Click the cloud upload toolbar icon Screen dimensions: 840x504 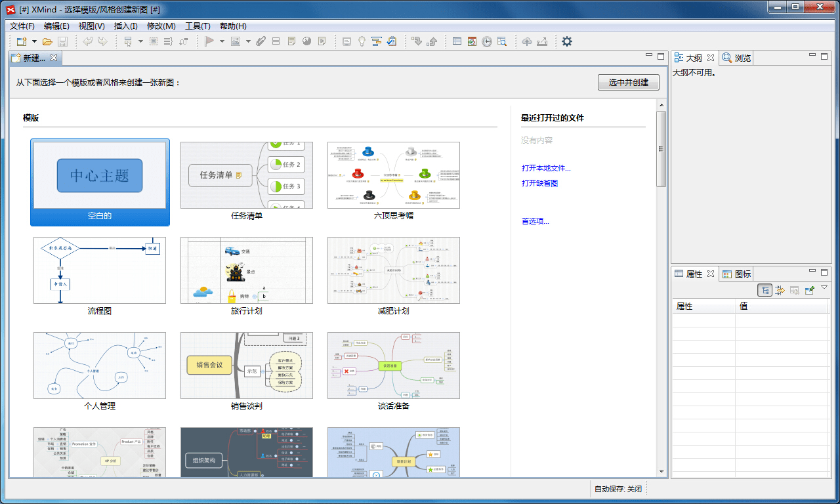[527, 41]
